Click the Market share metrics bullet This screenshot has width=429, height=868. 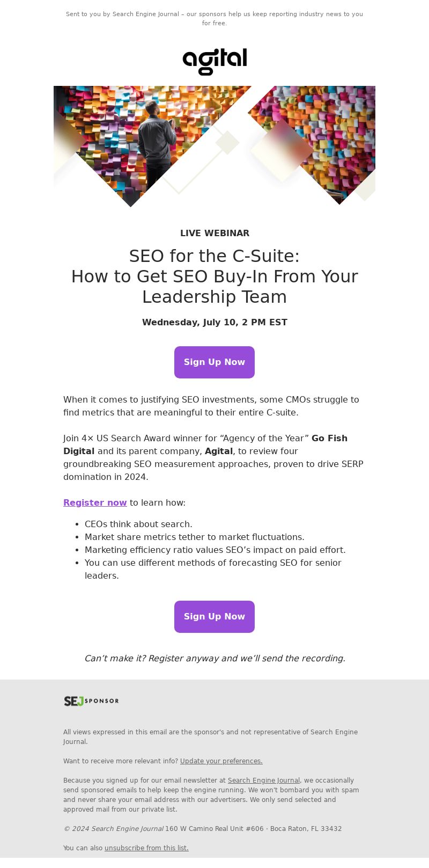tap(195, 537)
